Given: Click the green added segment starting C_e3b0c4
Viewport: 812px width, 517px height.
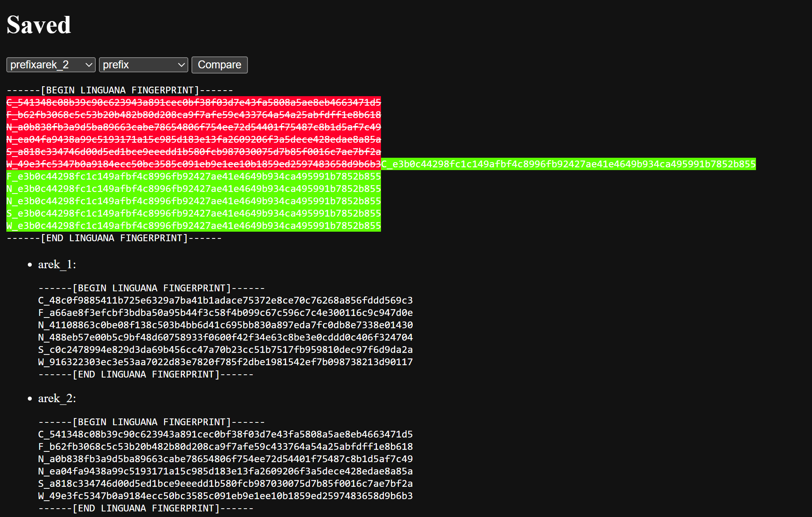Looking at the screenshot, I should point(568,164).
